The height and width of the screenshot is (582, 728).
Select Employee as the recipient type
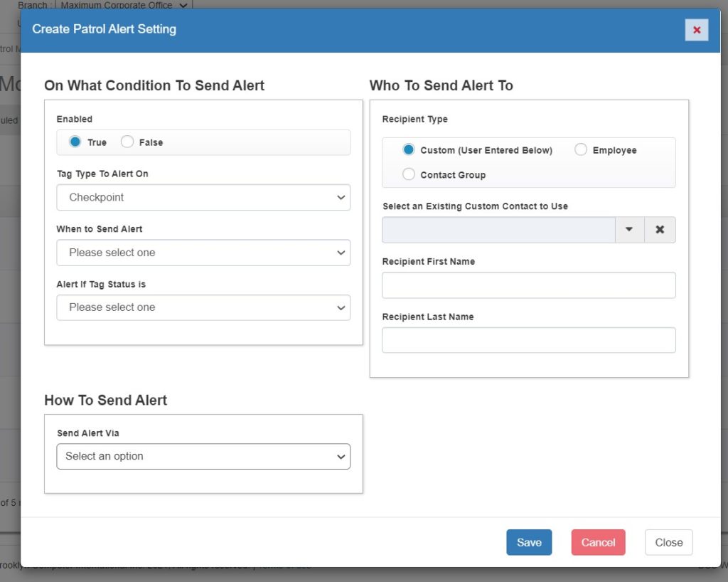tap(581, 150)
